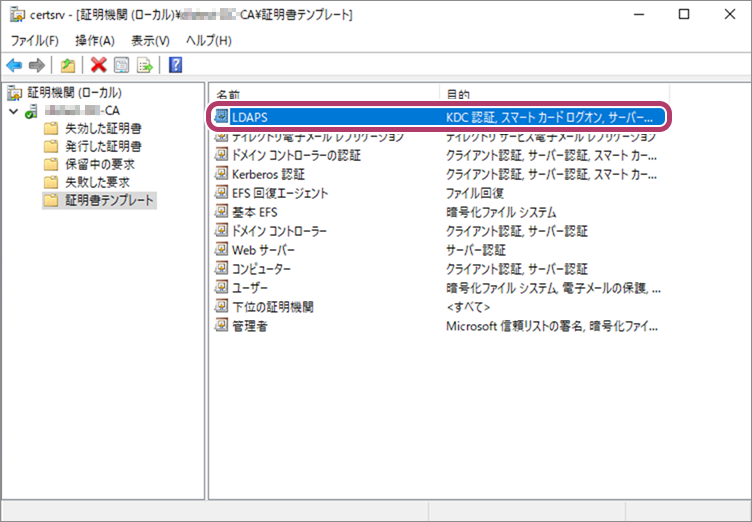
Task: Click the ファイル回復 purpose cell
Action: point(475,193)
